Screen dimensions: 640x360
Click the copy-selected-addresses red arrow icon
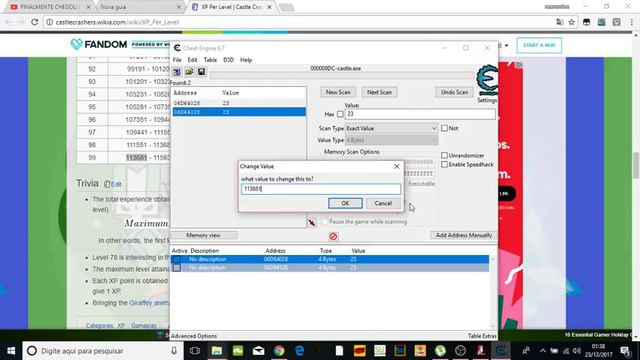(x=312, y=222)
